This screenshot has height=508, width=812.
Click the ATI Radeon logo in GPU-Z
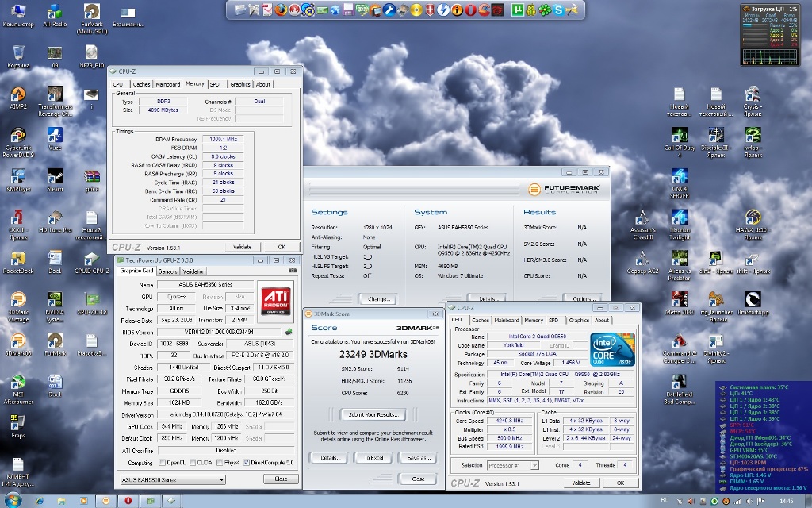276,301
